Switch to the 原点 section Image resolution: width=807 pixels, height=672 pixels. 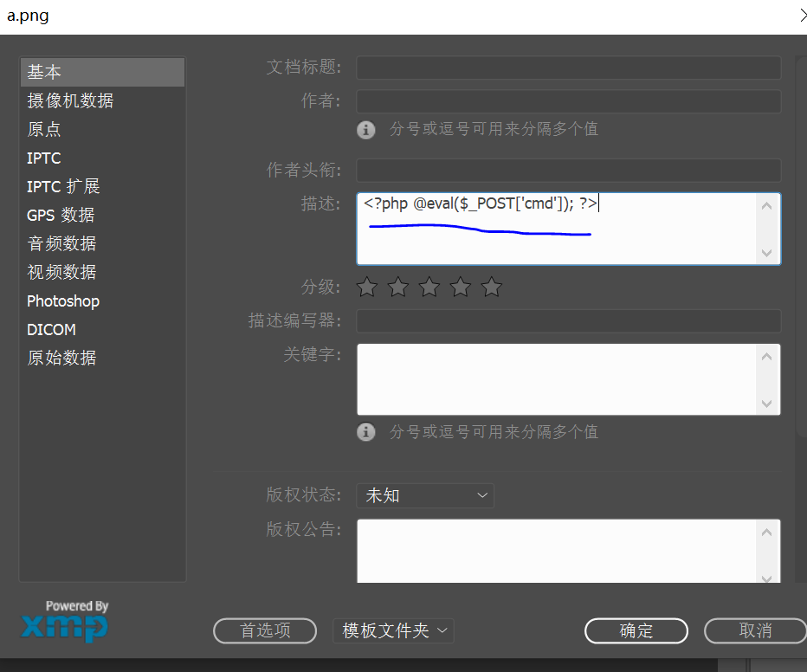point(102,129)
